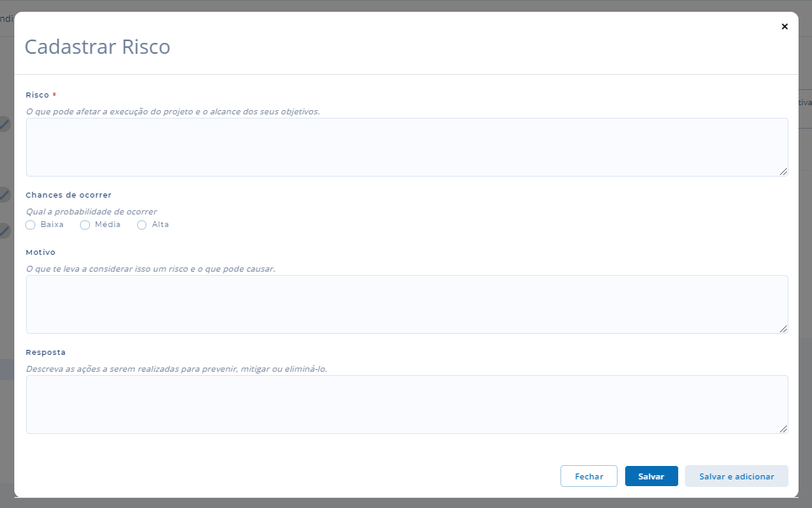Viewport: 812px width, 508px height.
Task: Focus the Risco text area
Action: (x=406, y=147)
